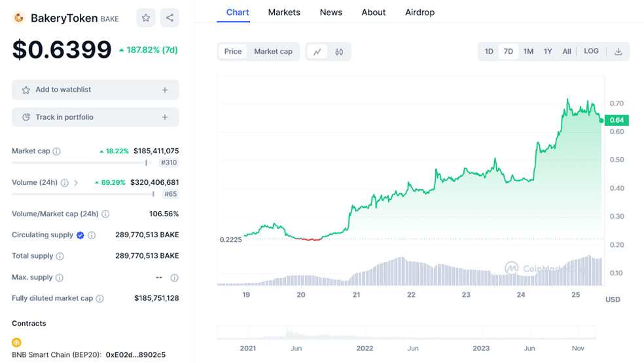644x363 pixels.
Task: Expand Volume (24h) chevron
Action: 76,183
